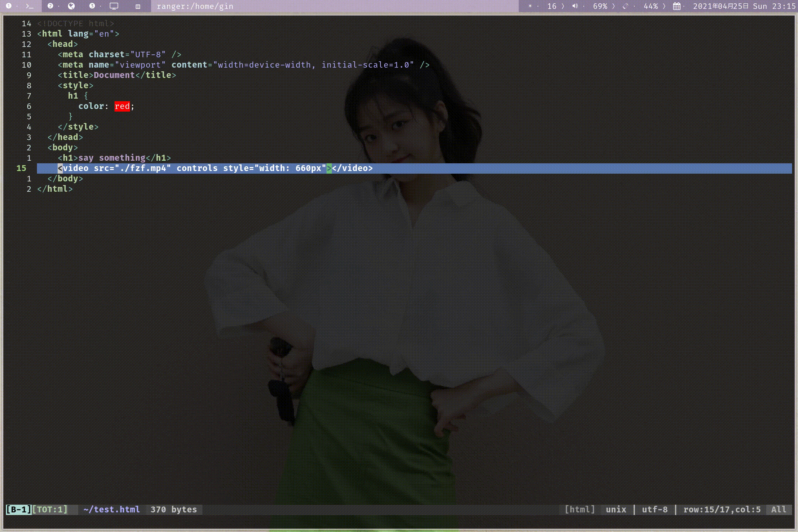Image resolution: width=798 pixels, height=532 pixels.
Task: Switch to workspace 1 terminal icon
Action: coord(30,6)
